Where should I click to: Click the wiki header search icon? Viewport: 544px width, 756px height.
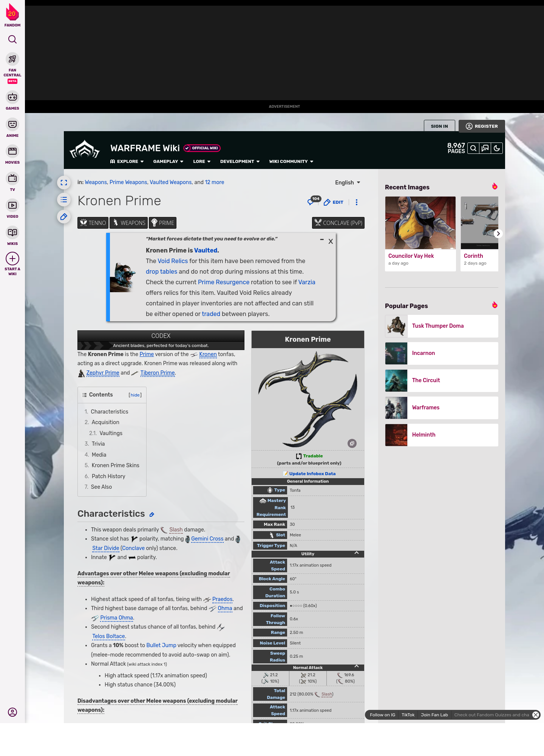[x=473, y=148]
